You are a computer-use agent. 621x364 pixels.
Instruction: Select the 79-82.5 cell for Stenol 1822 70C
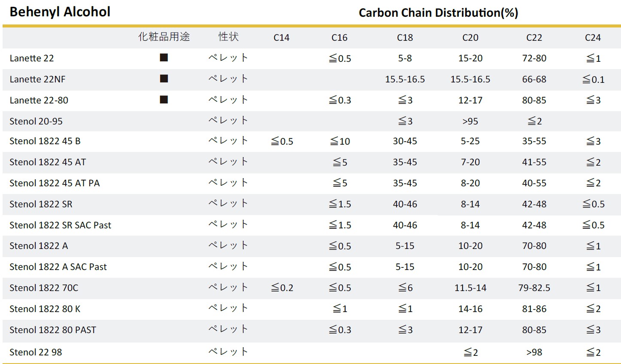pyautogui.click(x=534, y=288)
